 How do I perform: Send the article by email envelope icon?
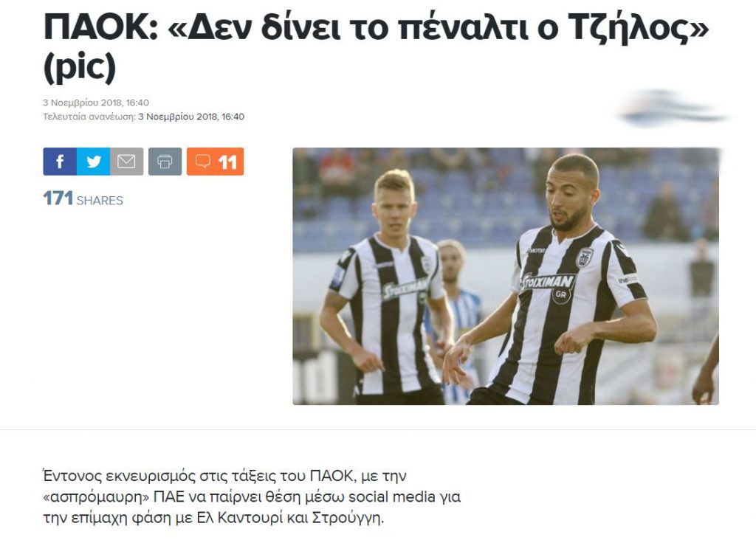pyautogui.click(x=126, y=162)
